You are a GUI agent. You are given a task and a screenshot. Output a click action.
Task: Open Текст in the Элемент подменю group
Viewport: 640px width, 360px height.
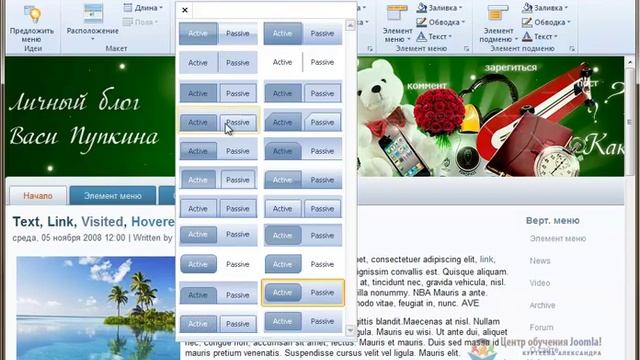pos(540,37)
